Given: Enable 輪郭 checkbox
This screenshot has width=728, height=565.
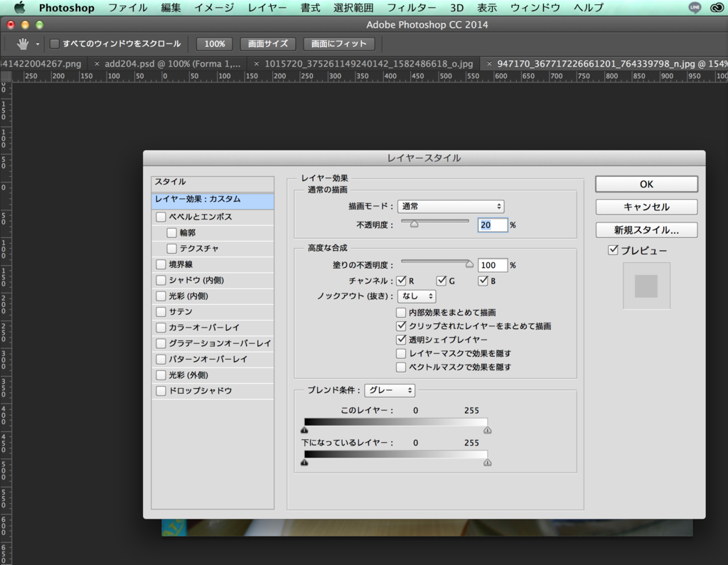Looking at the screenshot, I should click(x=172, y=232).
